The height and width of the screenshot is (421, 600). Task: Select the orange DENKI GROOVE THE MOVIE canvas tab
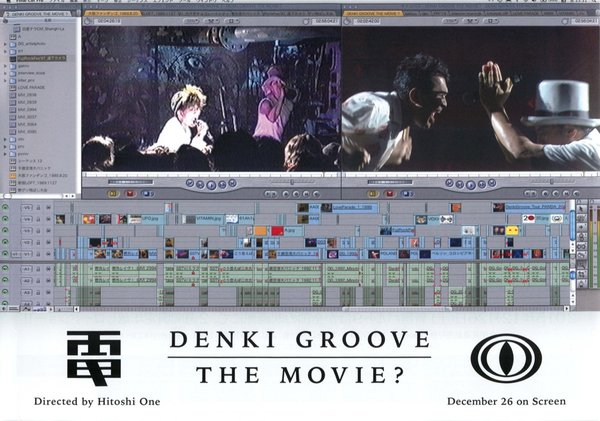click(x=373, y=13)
